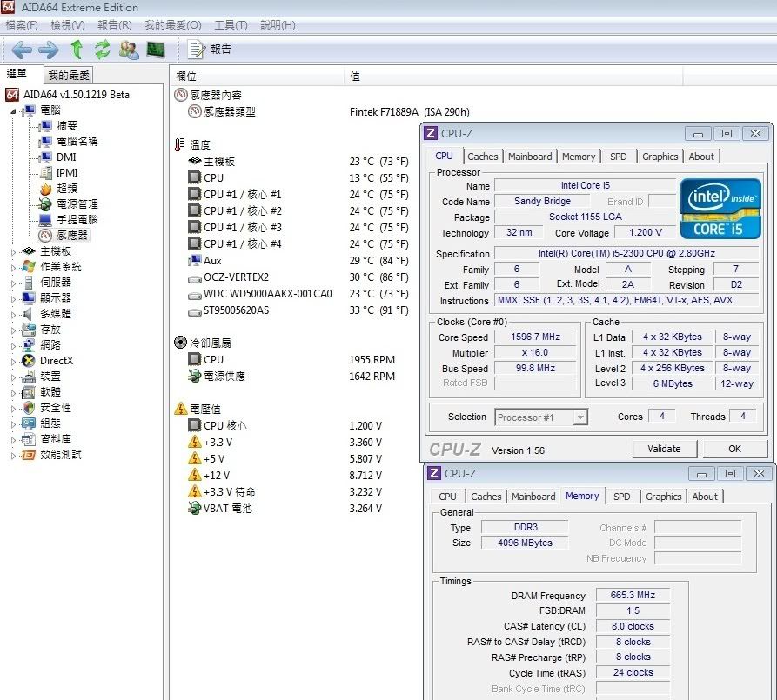Select the ST95005620AS drive row
This screenshot has width=777, height=700.
click(298, 310)
